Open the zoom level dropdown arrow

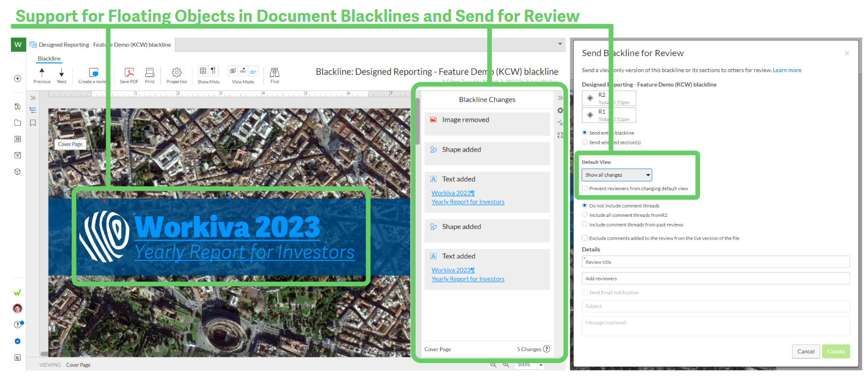tap(541, 364)
